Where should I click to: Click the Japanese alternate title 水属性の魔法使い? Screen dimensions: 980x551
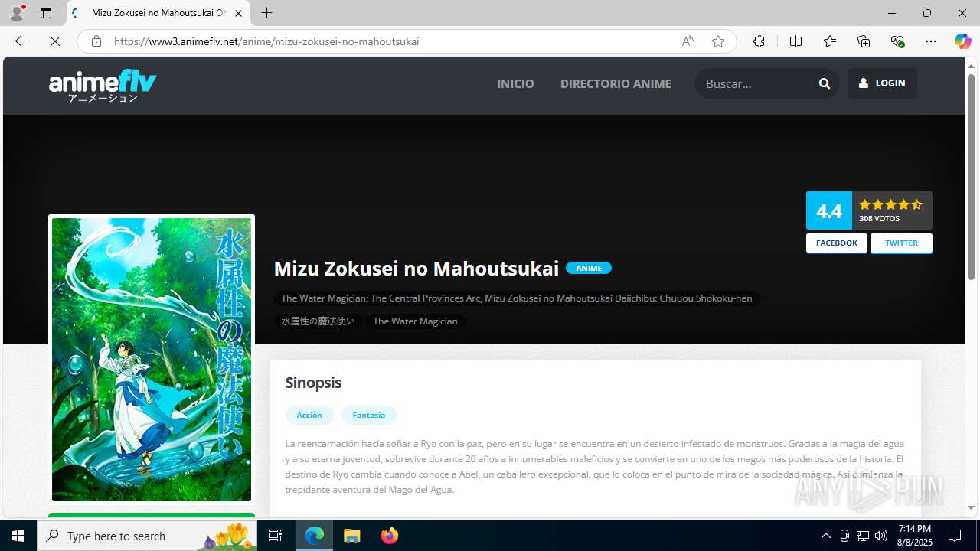tap(318, 321)
